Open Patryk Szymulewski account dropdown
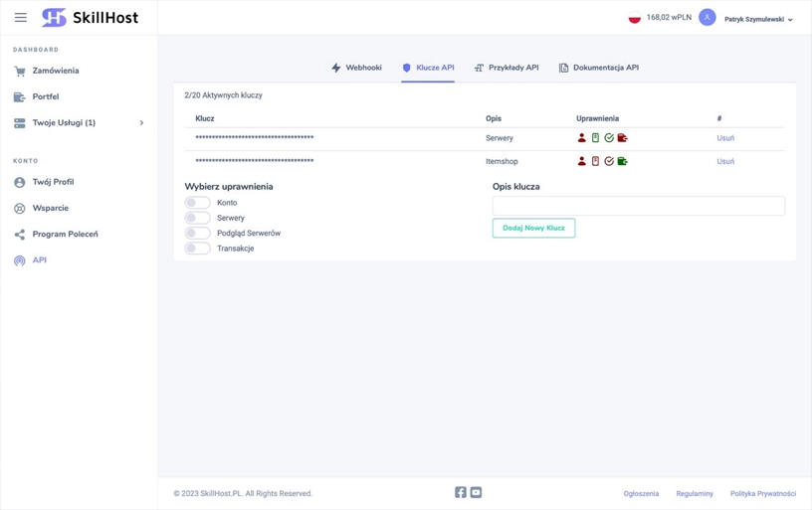812x510 pixels. click(x=758, y=19)
